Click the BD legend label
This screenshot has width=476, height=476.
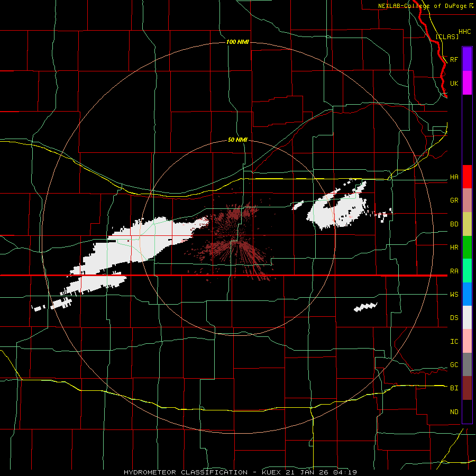click(x=454, y=224)
